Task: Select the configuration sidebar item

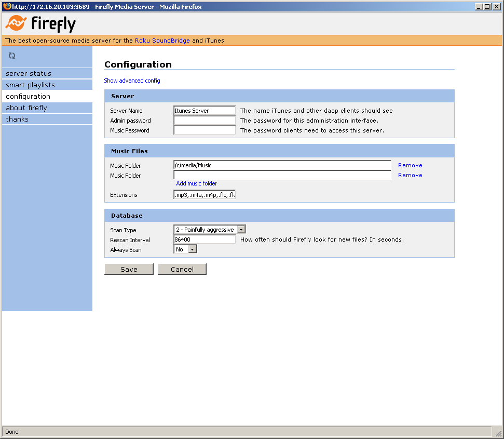Action: (x=47, y=96)
